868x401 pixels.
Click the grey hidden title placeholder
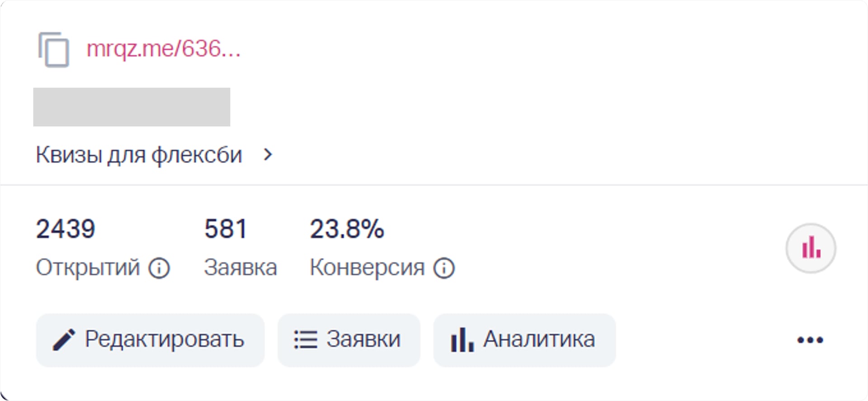[132, 106]
